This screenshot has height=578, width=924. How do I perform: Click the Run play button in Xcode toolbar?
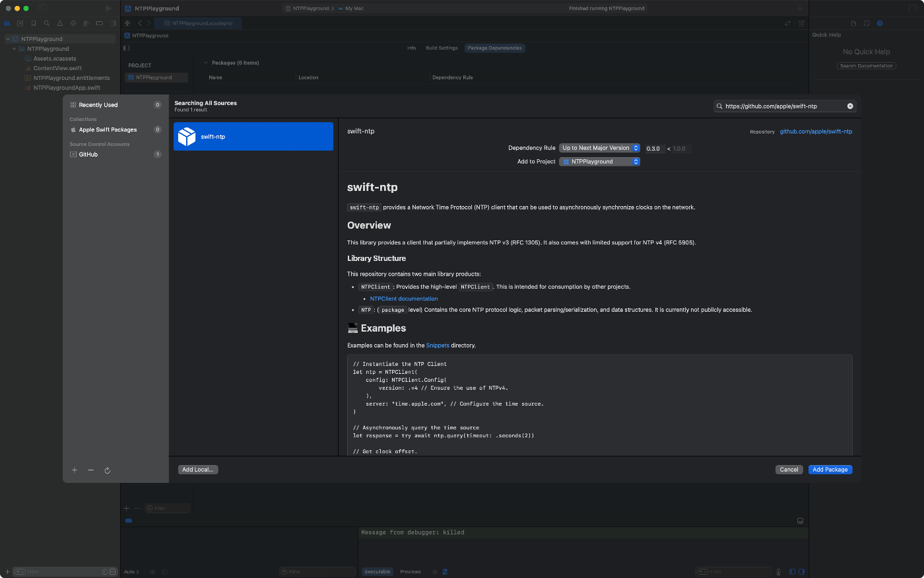coord(108,9)
